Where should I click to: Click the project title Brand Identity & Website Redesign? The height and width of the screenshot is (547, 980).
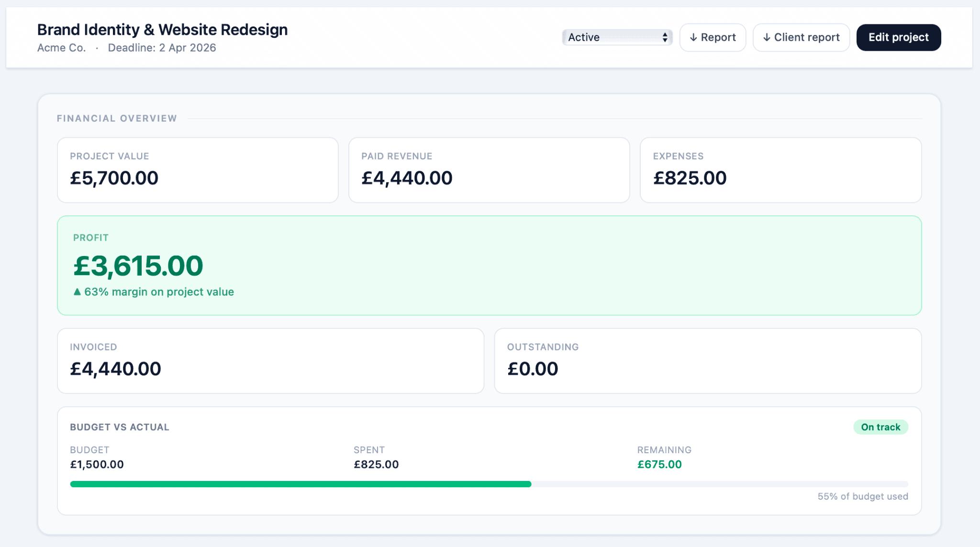pyautogui.click(x=162, y=29)
